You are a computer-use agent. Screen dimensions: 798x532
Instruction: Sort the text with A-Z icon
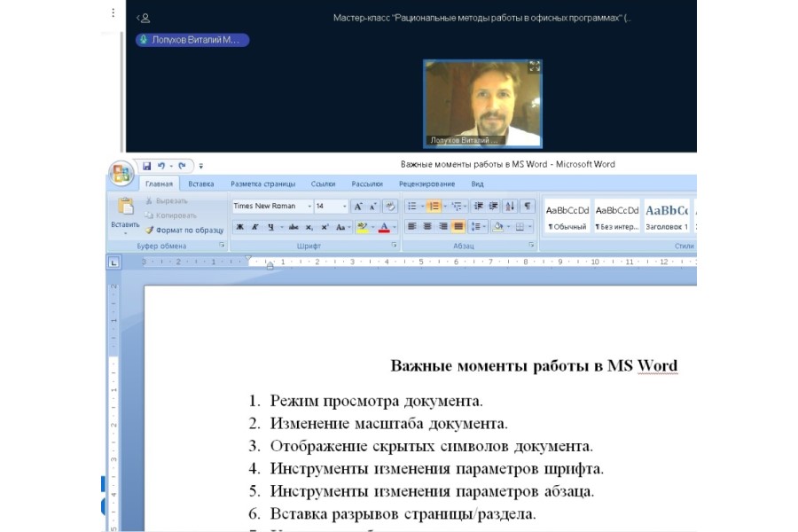pos(510,207)
